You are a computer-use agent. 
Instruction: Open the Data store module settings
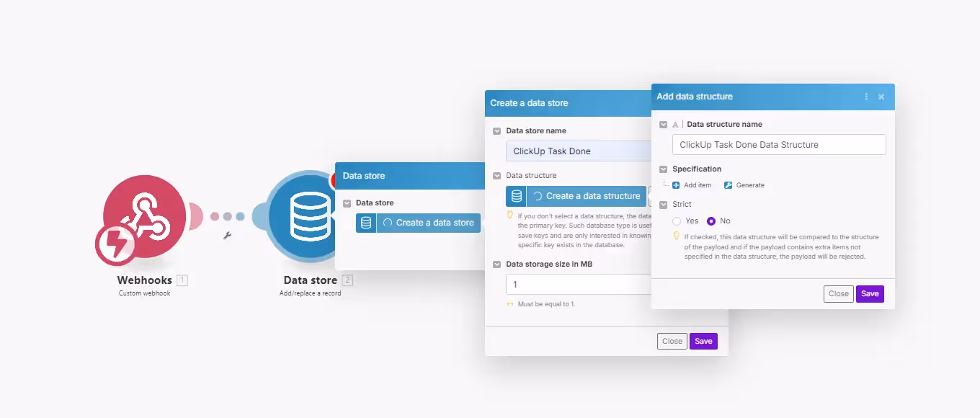(310, 216)
